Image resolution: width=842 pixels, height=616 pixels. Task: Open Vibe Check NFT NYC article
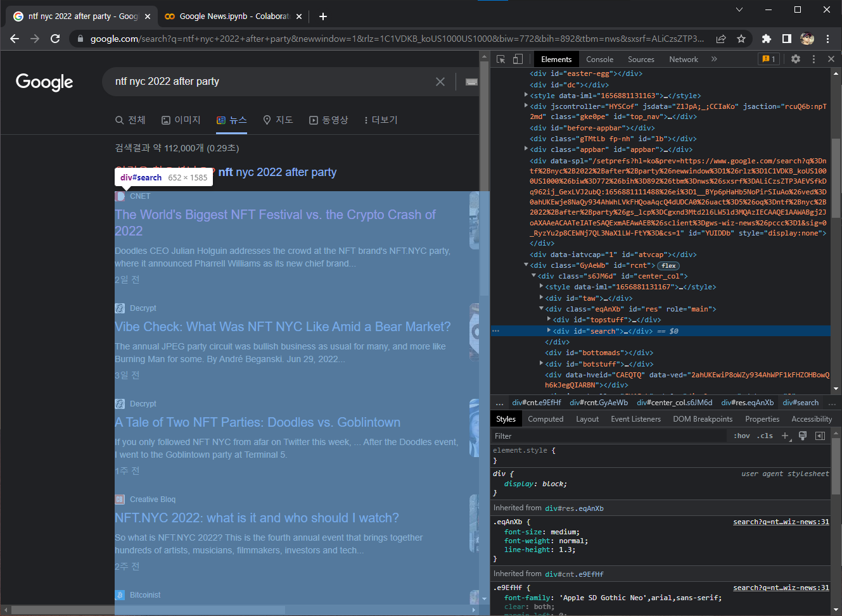coord(283,327)
